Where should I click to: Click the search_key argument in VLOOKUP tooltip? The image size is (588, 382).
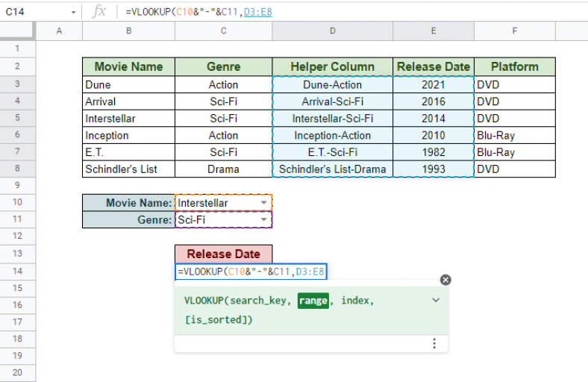tap(258, 301)
